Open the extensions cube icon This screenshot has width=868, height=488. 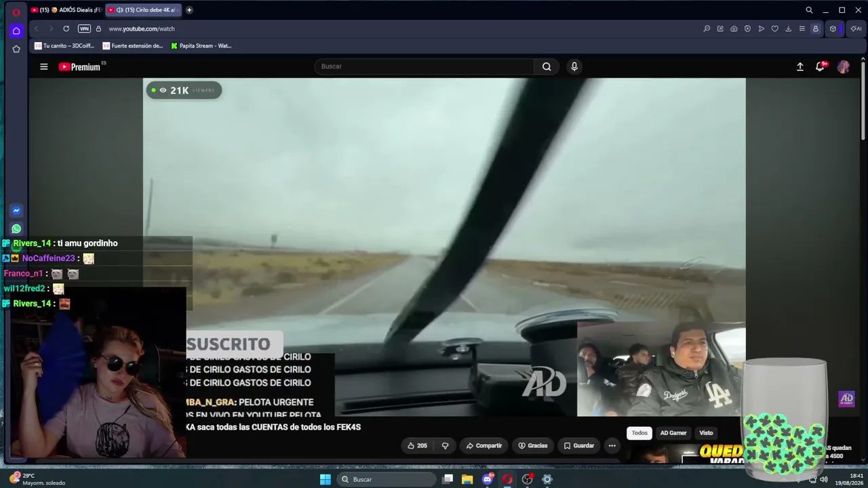pos(833,28)
